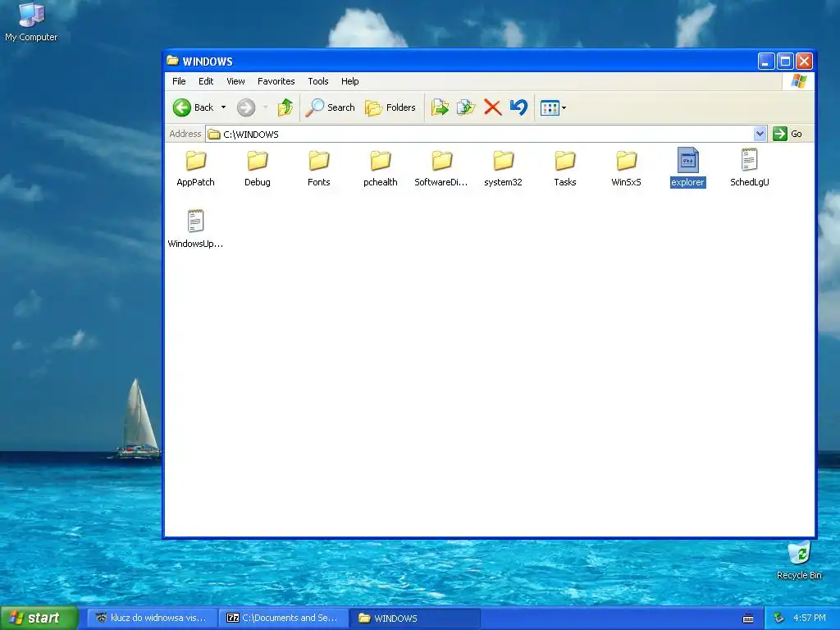Minimize the WINDOWS explorer window
Image resolution: width=840 pixels, height=630 pixels.
click(x=766, y=61)
